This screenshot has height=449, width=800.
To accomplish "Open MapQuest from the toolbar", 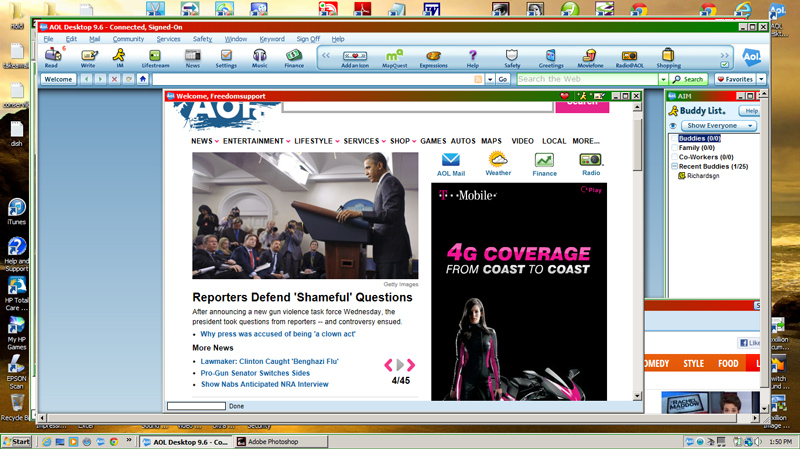I will [394, 59].
